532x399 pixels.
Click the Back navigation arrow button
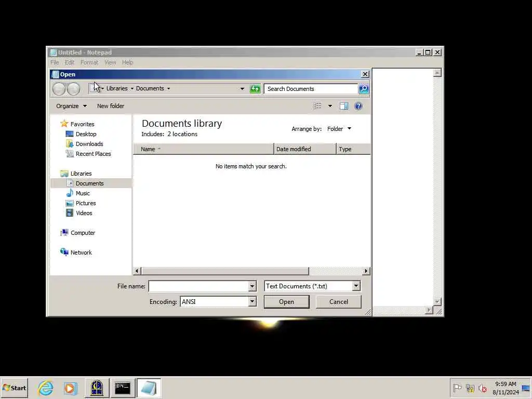pyautogui.click(x=59, y=89)
